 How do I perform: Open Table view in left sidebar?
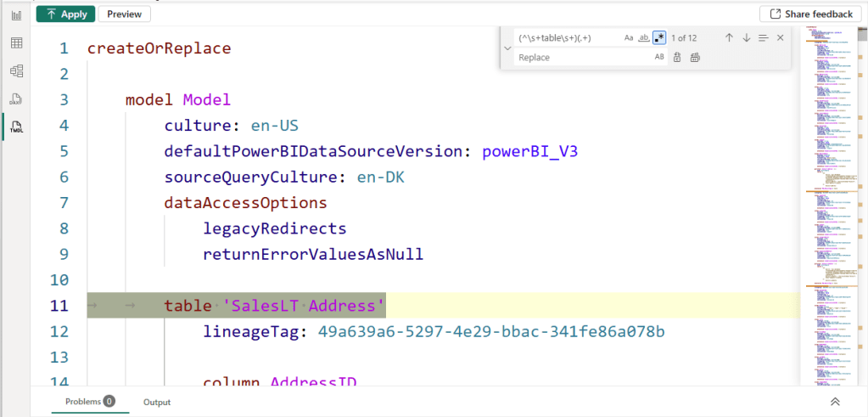coord(16,42)
